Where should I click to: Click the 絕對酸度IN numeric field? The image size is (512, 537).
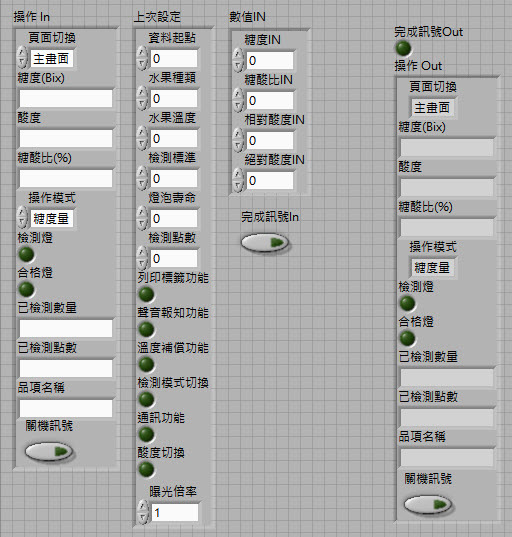point(270,180)
